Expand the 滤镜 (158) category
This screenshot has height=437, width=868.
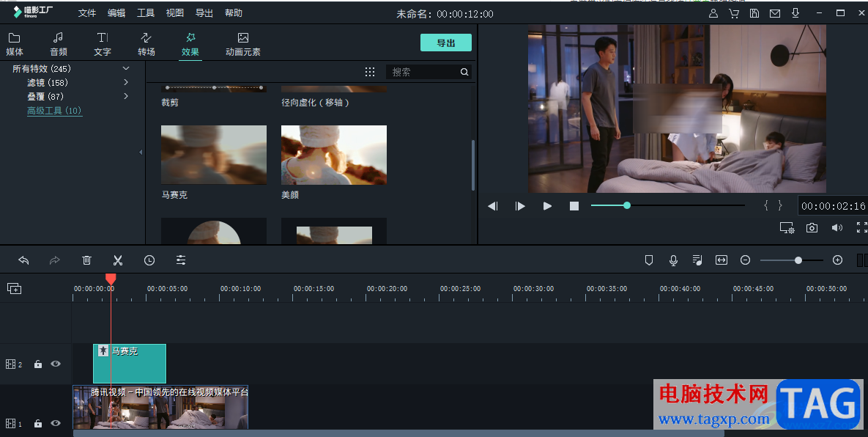coord(126,83)
